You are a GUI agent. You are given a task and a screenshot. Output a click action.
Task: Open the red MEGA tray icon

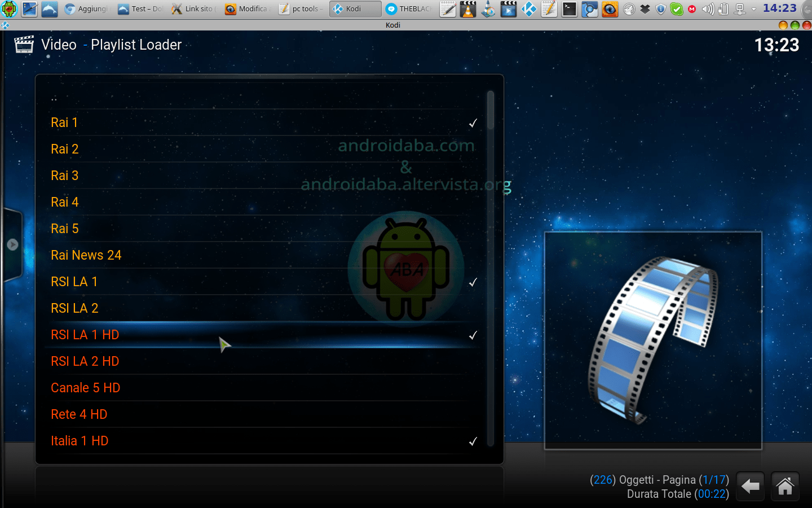click(x=692, y=9)
